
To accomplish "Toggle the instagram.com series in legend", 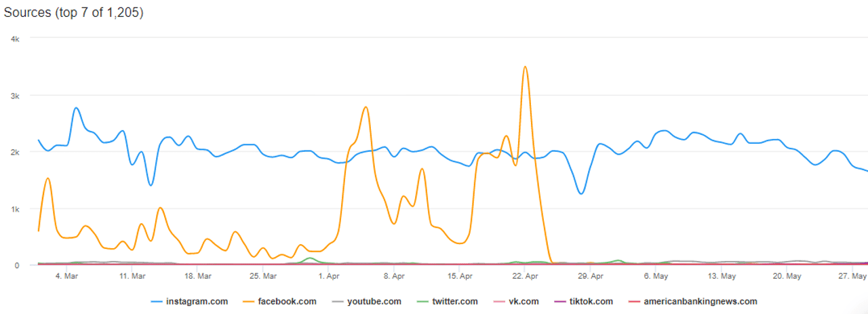I will (197, 301).
